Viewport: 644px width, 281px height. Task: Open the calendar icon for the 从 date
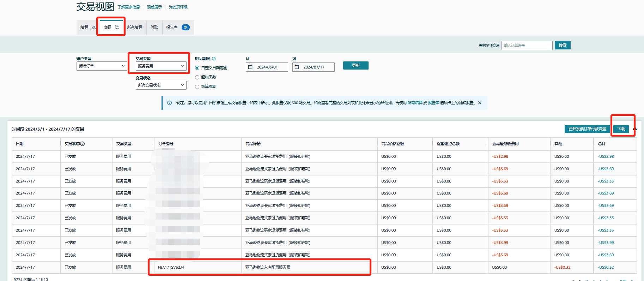250,67
